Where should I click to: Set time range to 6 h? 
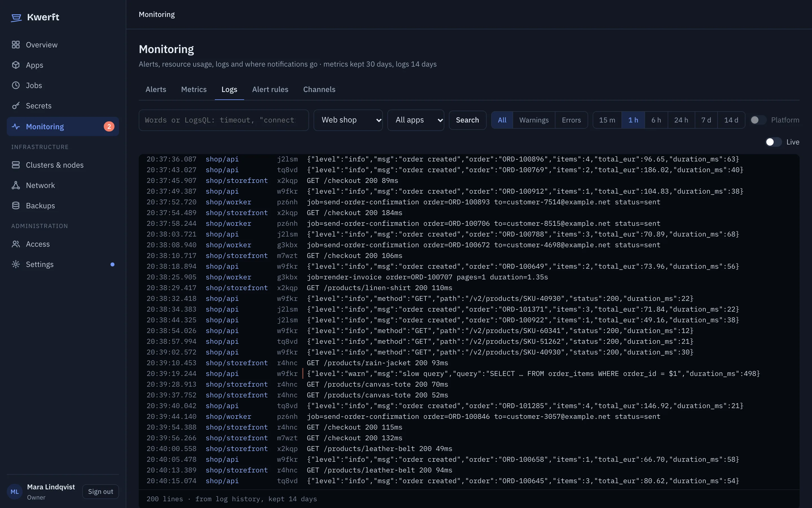pos(656,120)
